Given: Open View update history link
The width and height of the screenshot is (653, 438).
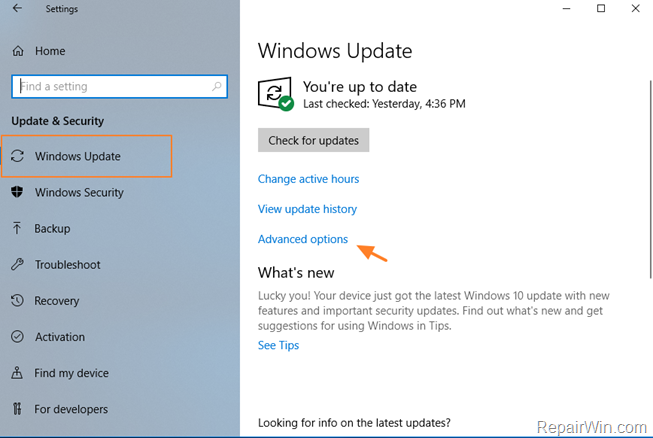Looking at the screenshot, I should tap(307, 209).
